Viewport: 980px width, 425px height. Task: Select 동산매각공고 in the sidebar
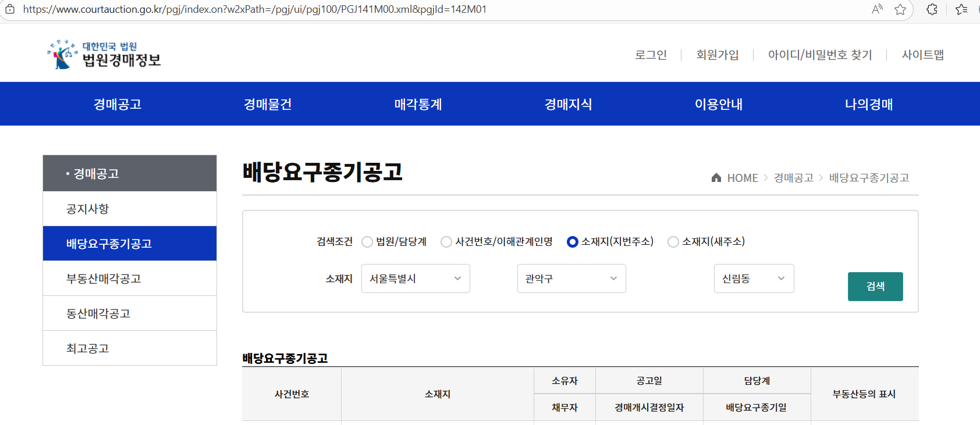coord(130,313)
